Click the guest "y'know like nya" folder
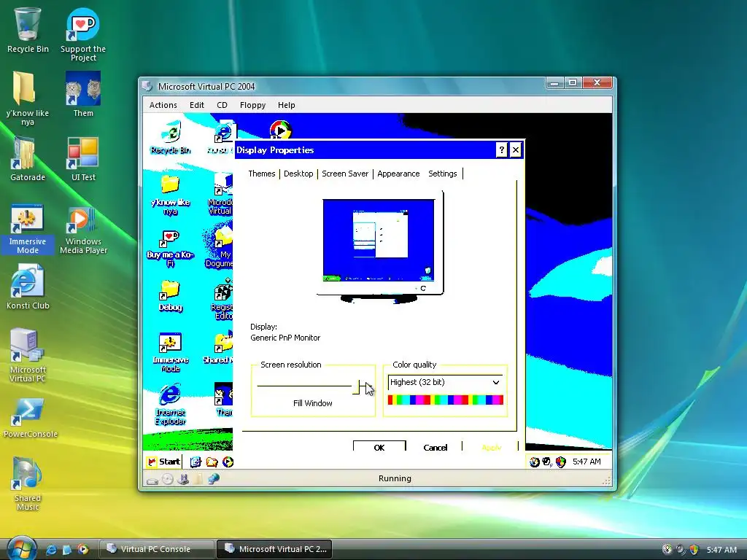 pyautogui.click(x=170, y=195)
